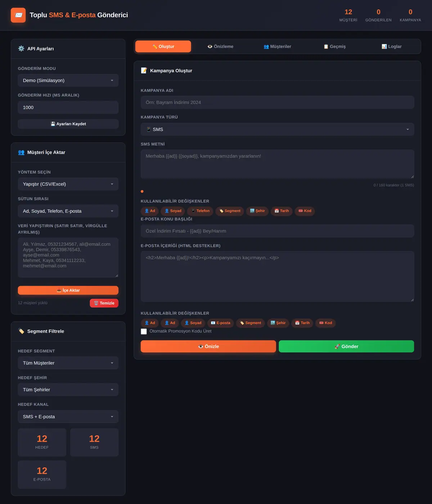Click the HEDEF count card
Screen dimensions: 432x504
tap(42, 442)
